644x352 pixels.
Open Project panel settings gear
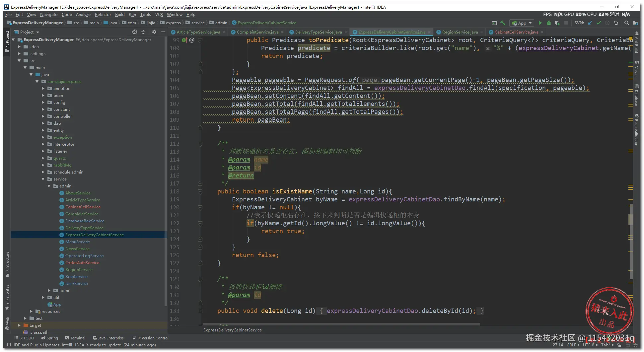click(154, 32)
